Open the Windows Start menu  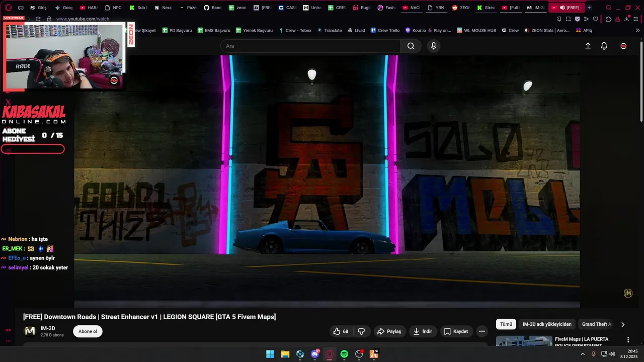point(270,354)
